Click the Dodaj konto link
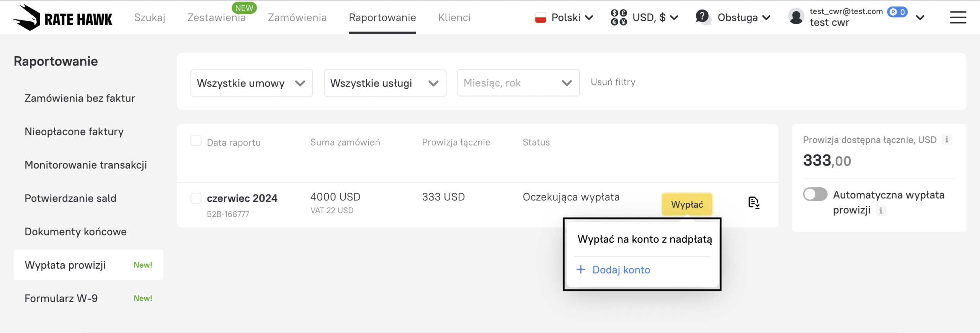The width and height of the screenshot is (980, 333). pos(621,270)
